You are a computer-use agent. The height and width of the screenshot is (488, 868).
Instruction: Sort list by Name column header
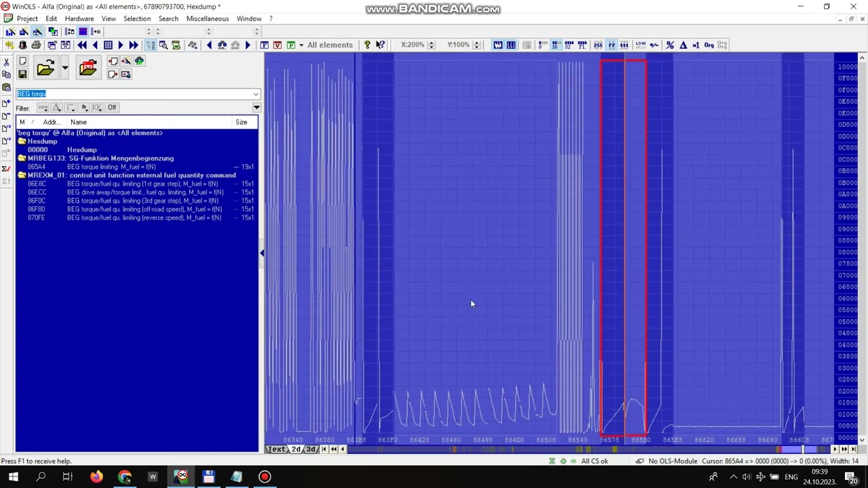coord(79,122)
